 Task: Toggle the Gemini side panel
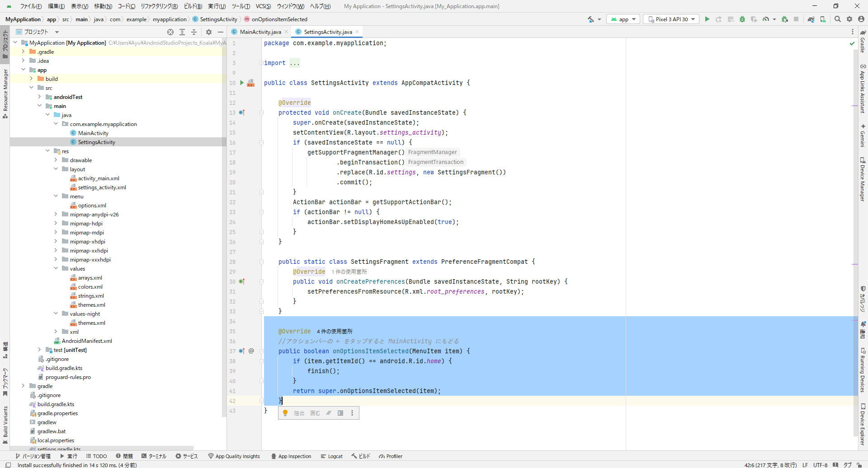(x=863, y=136)
